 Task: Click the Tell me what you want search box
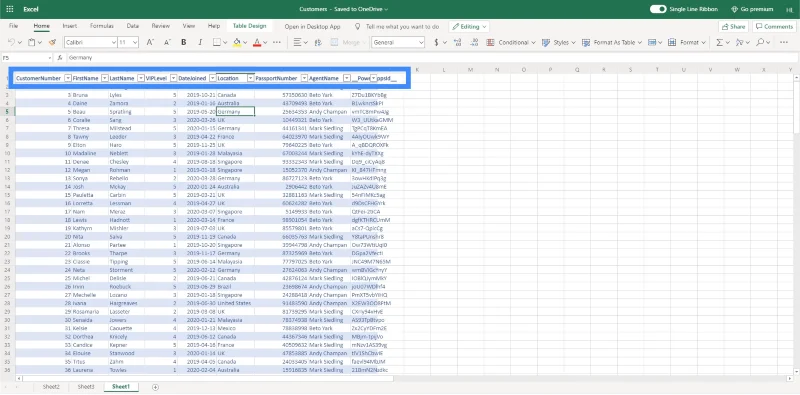pos(403,27)
